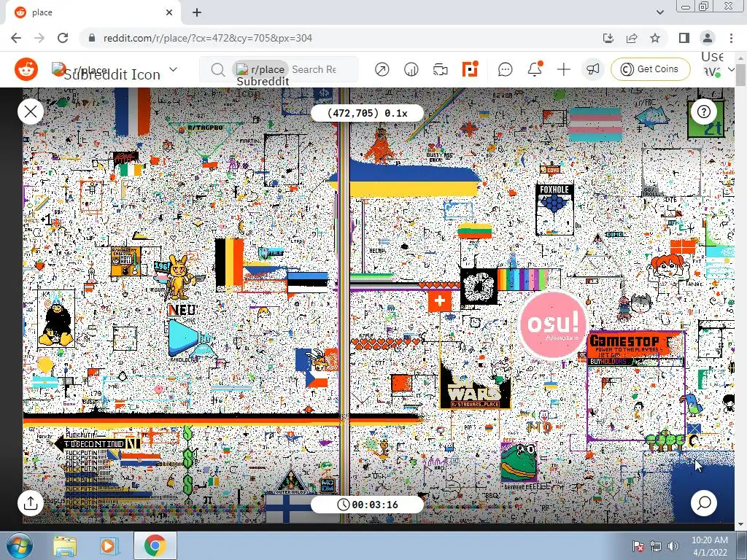Open Reddit Live video icon
747x560 pixels.
(x=440, y=69)
